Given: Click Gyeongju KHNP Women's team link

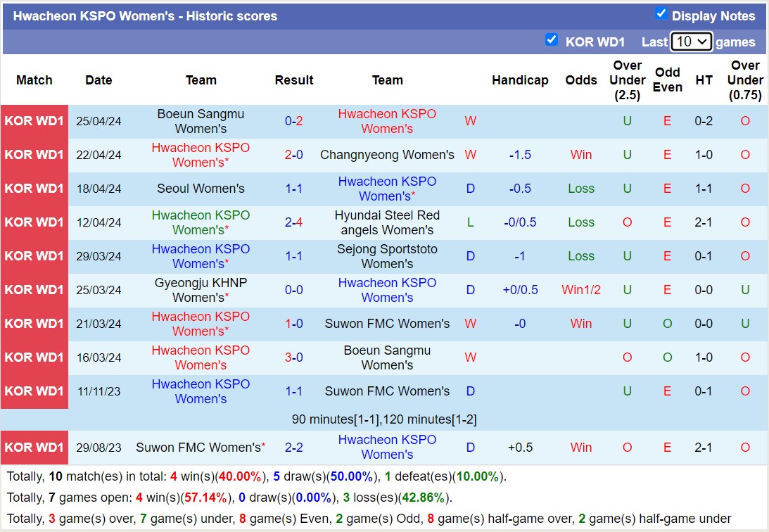Looking at the screenshot, I should [x=201, y=290].
